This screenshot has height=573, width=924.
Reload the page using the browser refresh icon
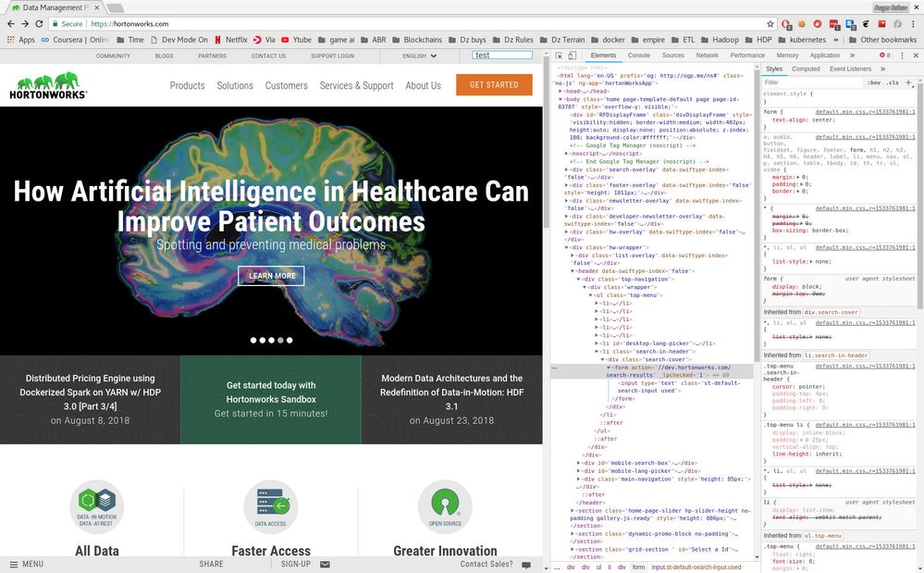[41, 24]
